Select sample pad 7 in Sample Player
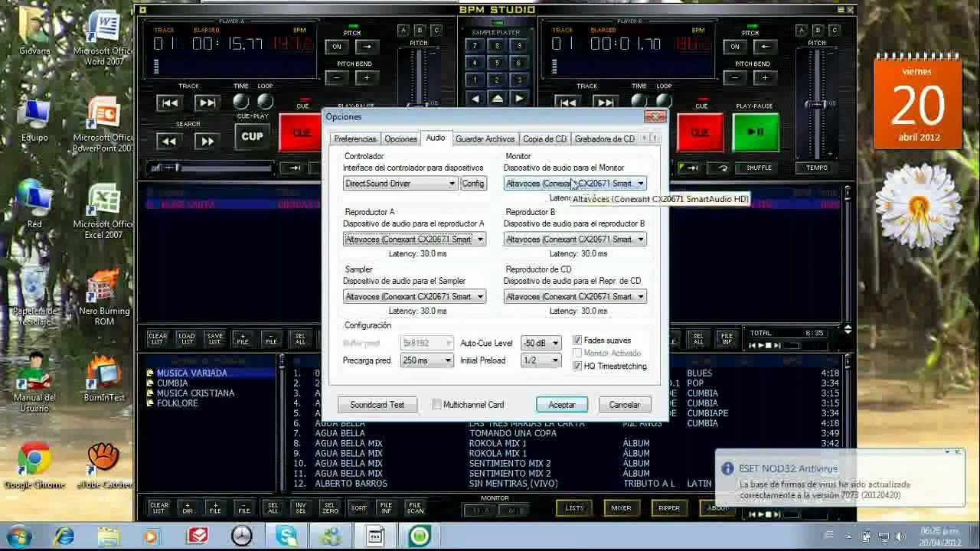This screenshot has width=980, height=551. click(475, 45)
